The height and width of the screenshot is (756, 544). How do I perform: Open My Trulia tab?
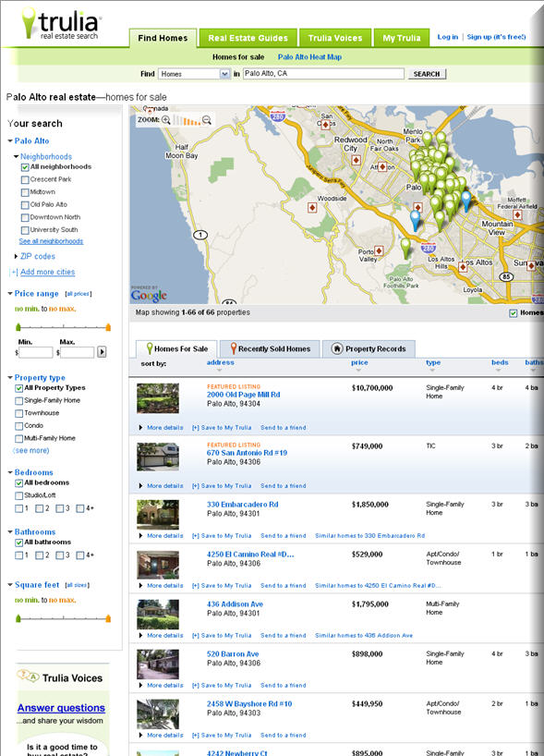click(x=402, y=38)
